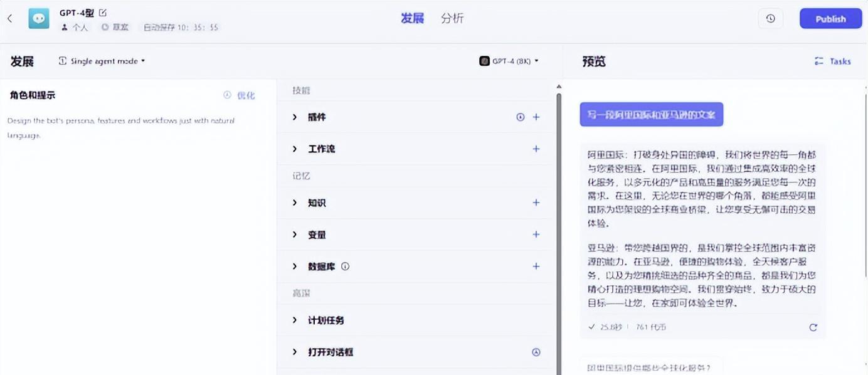This screenshot has height=375, width=868.
Task: Switch to the 发展 tab
Action: (x=413, y=18)
